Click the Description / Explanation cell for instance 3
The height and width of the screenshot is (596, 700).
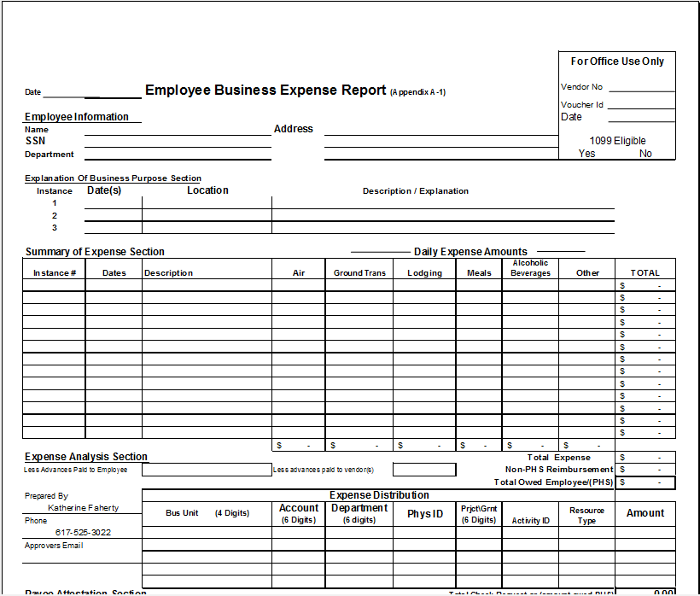442,228
